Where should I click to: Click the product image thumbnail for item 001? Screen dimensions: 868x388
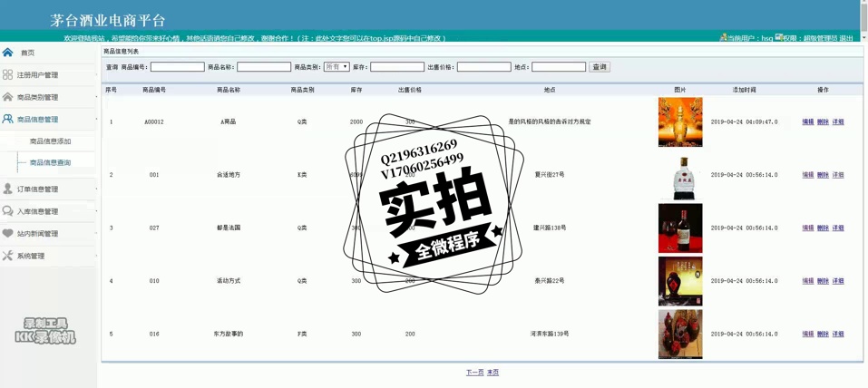click(680, 175)
